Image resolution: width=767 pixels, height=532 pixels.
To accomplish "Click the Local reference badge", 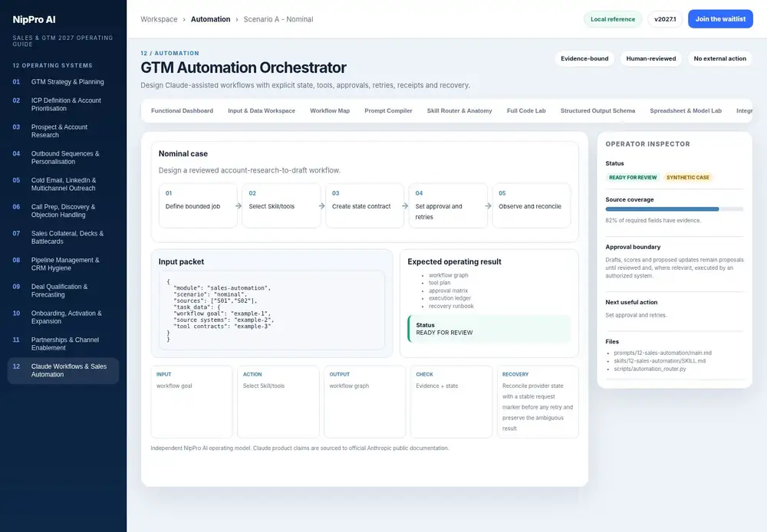I will coord(612,19).
